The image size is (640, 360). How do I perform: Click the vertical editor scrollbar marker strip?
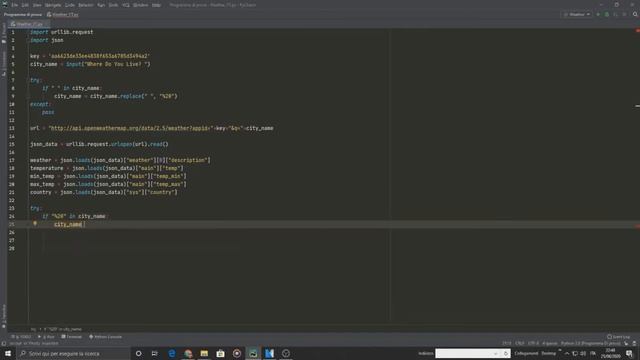(x=637, y=176)
